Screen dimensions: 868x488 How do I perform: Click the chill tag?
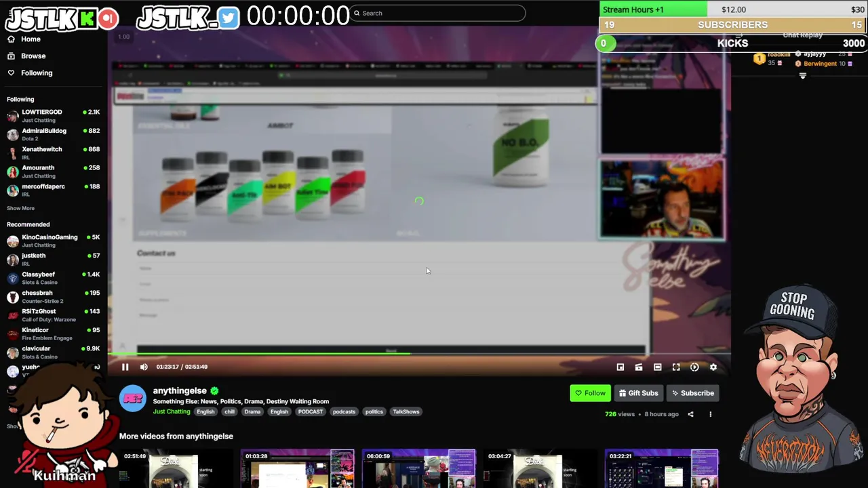229,411
